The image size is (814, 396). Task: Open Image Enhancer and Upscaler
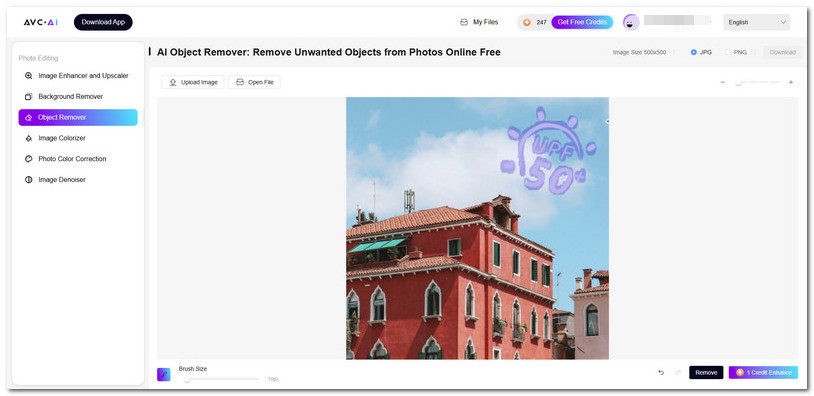coord(78,76)
